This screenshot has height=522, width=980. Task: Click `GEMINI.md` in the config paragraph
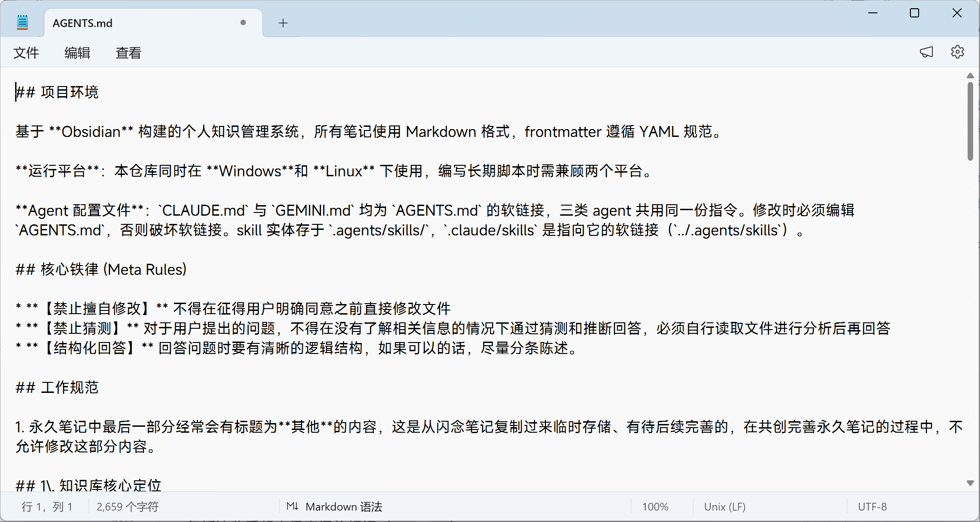click(x=313, y=210)
